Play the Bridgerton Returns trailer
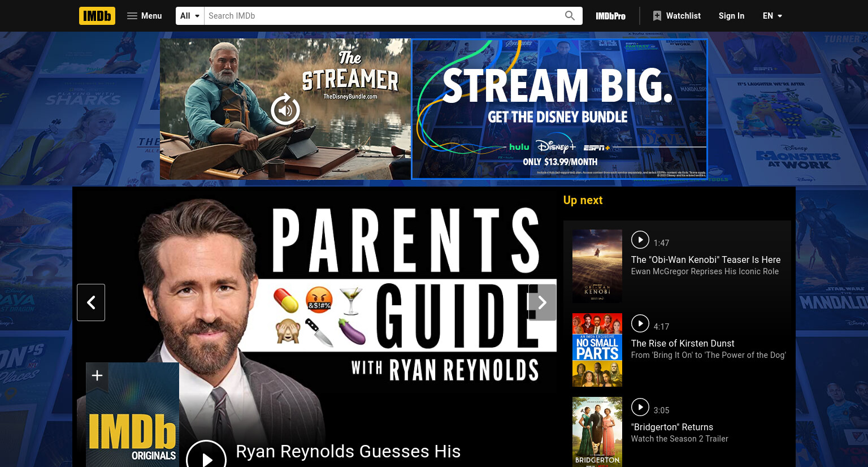Viewport: 868px width, 467px height. click(x=640, y=407)
